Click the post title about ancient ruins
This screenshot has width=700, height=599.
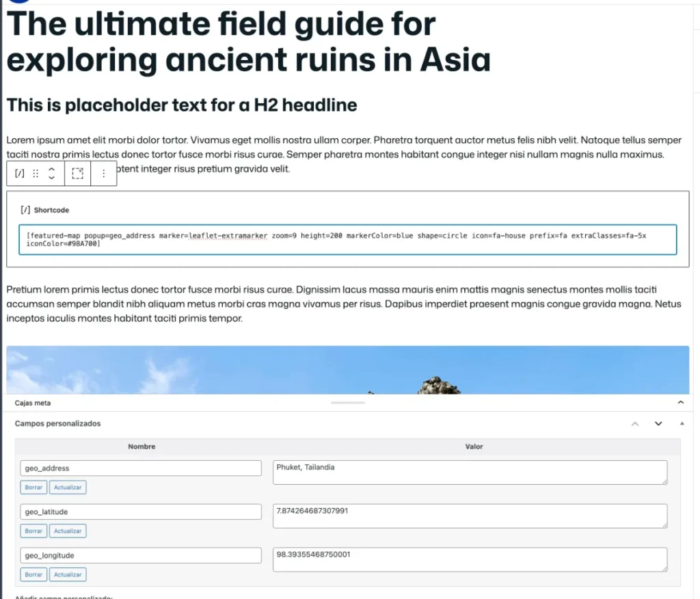[248, 42]
